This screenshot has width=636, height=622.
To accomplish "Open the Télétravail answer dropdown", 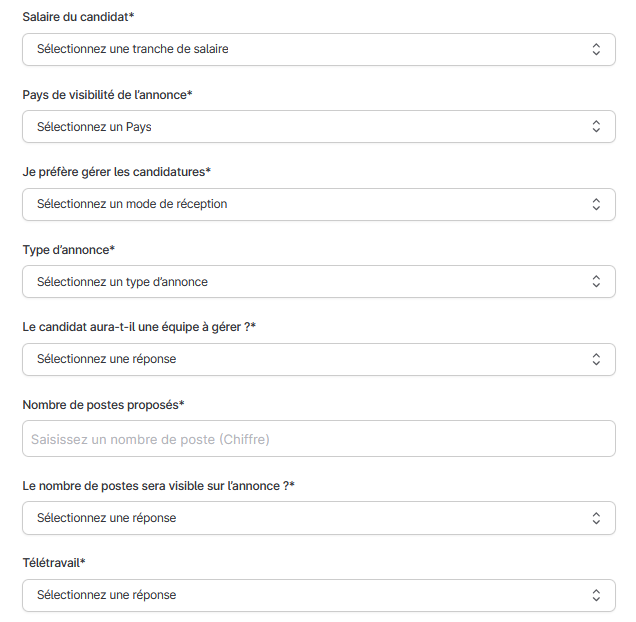I will (x=319, y=596).
